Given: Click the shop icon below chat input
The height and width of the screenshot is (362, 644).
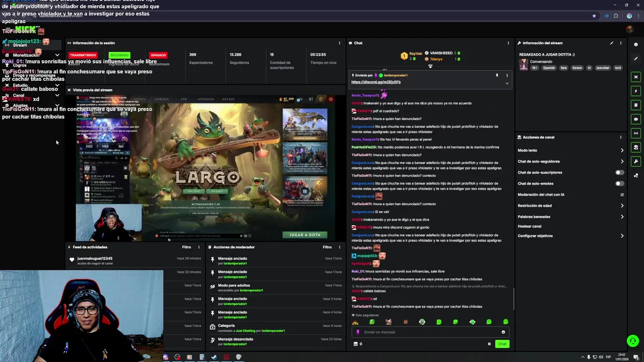Looking at the screenshot, I should [x=356, y=344].
